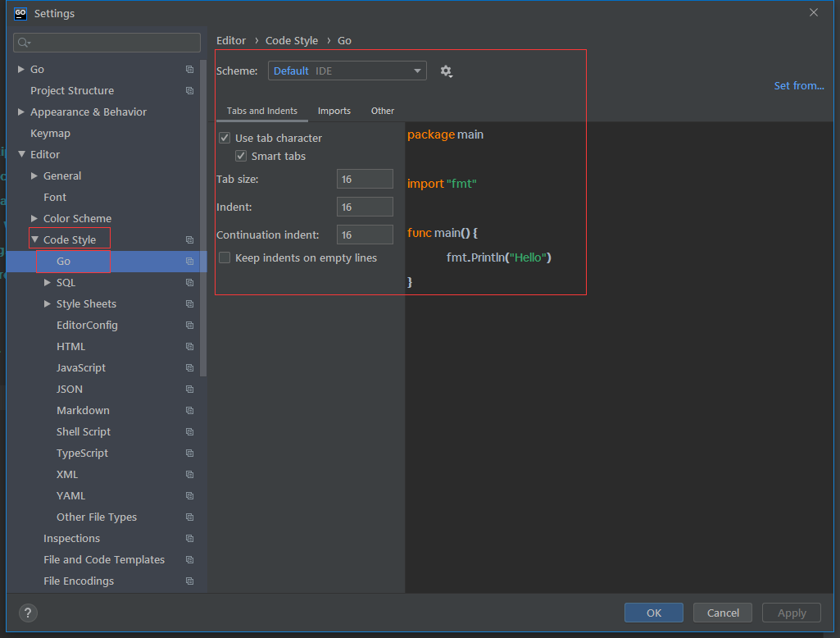Click the search magnifier icon in settings
Screen dimensions: 840x638
tap(23, 43)
